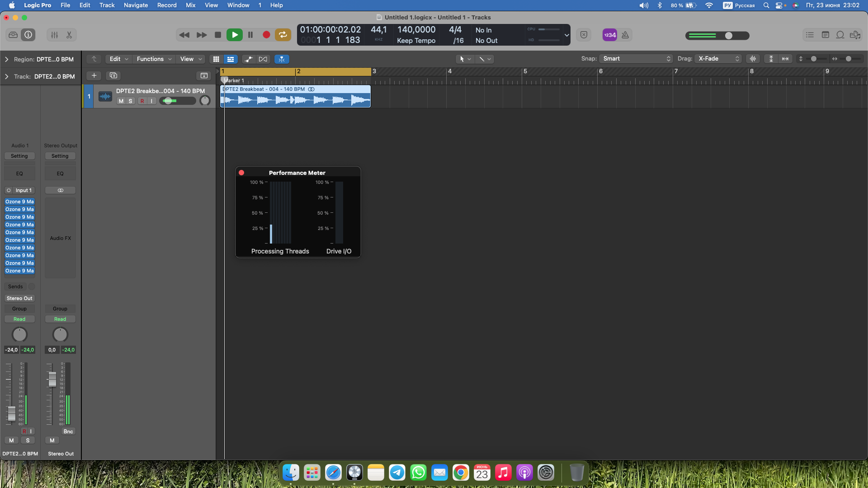The height and width of the screenshot is (488, 868).
Task: Click the Flex Time tool icon
Action: pos(282,58)
